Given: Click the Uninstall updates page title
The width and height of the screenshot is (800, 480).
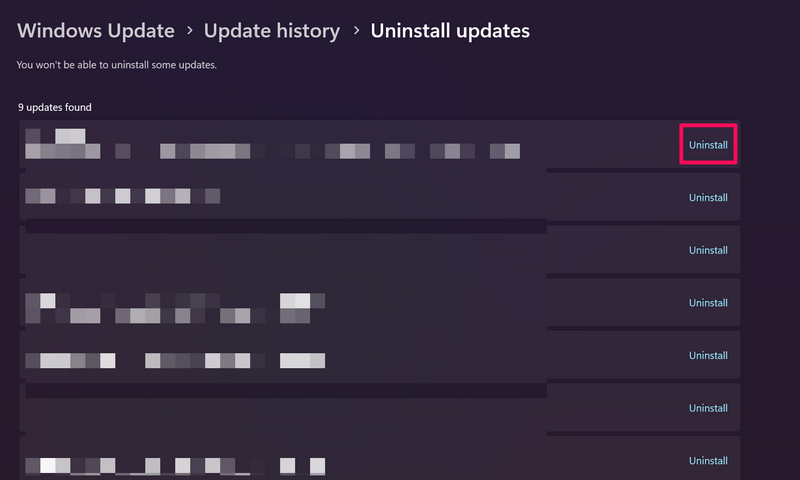Looking at the screenshot, I should click(x=450, y=31).
